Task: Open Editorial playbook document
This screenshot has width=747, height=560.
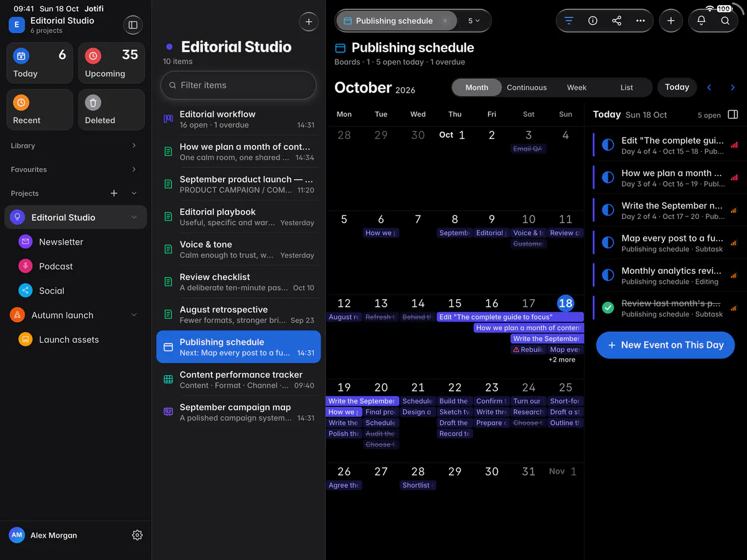Action: click(x=238, y=217)
